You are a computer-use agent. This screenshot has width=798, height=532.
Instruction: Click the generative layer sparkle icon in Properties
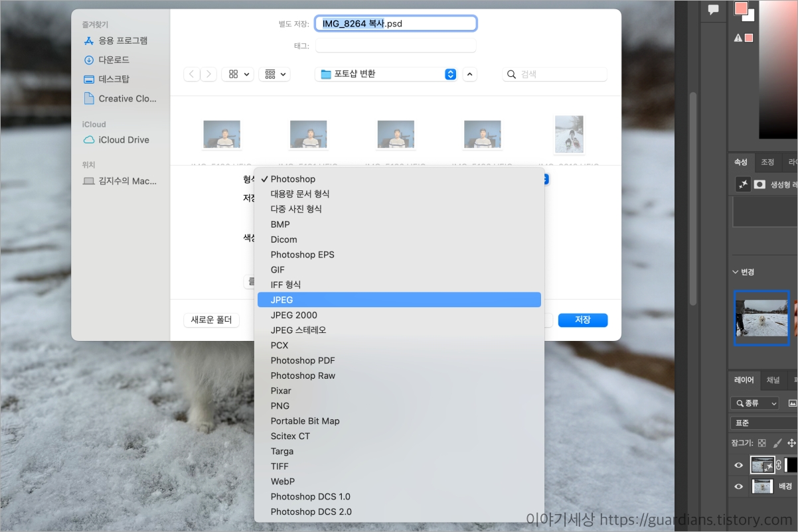click(744, 184)
